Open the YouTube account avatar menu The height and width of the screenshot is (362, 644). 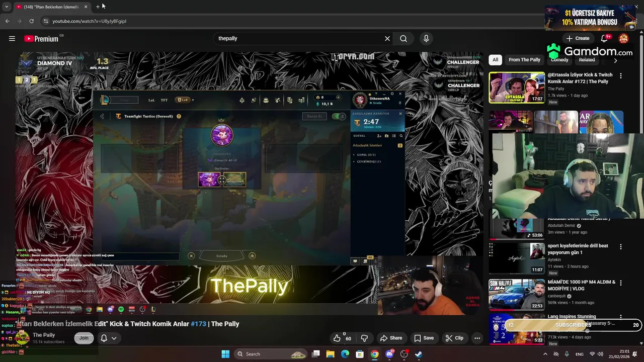click(x=624, y=38)
